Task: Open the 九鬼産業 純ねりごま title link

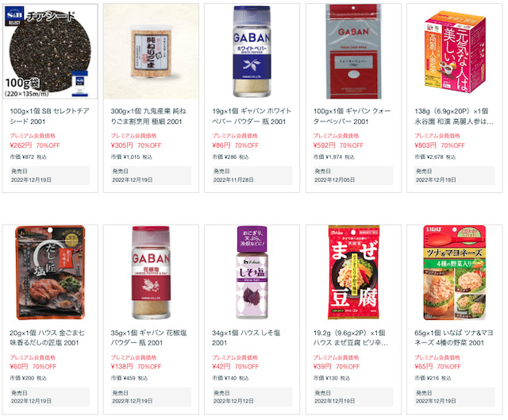Action: tap(148, 117)
